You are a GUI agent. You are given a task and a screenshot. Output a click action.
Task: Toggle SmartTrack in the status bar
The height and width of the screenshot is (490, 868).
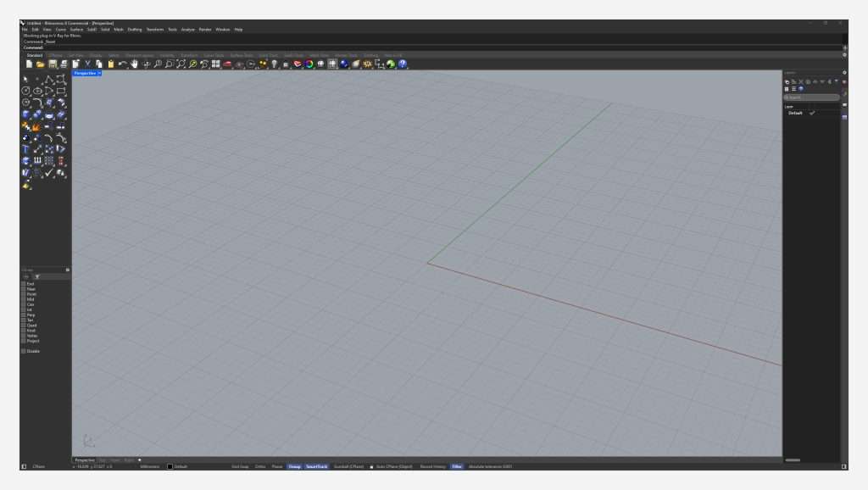click(x=317, y=467)
